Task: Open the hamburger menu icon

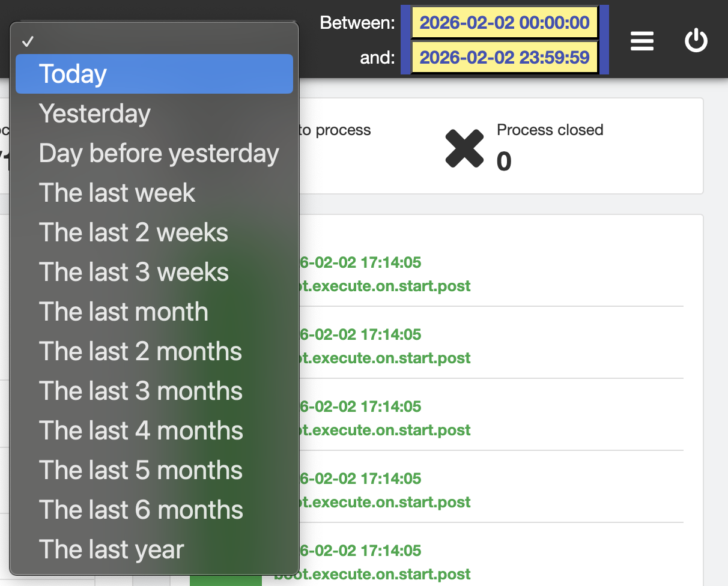Action: (642, 41)
